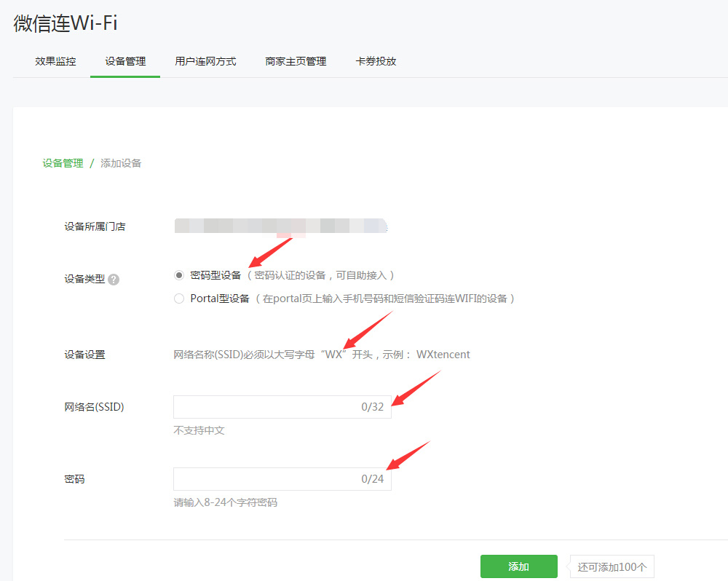
Task: Open the 效果监控 tab
Action: pos(55,61)
